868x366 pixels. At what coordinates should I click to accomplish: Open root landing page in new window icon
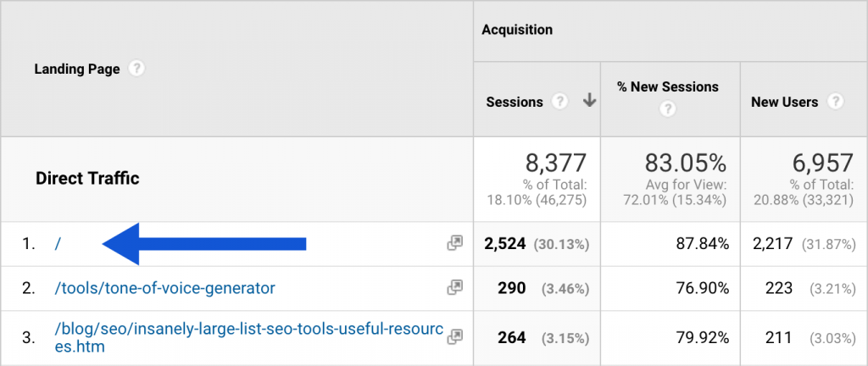point(455,244)
